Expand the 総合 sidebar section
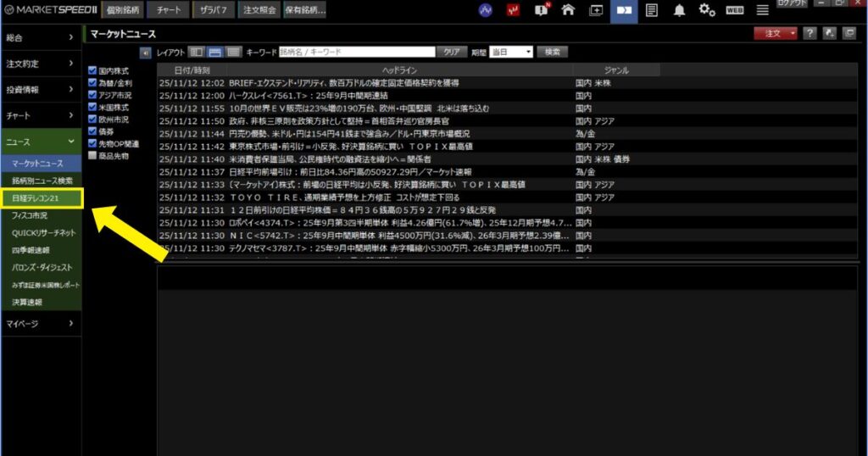The width and height of the screenshot is (868, 456). (x=41, y=37)
